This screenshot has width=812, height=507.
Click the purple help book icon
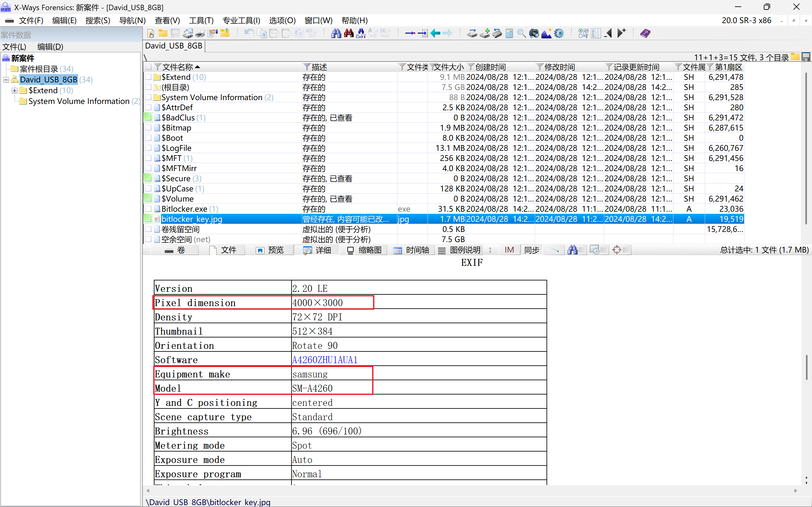(645, 33)
